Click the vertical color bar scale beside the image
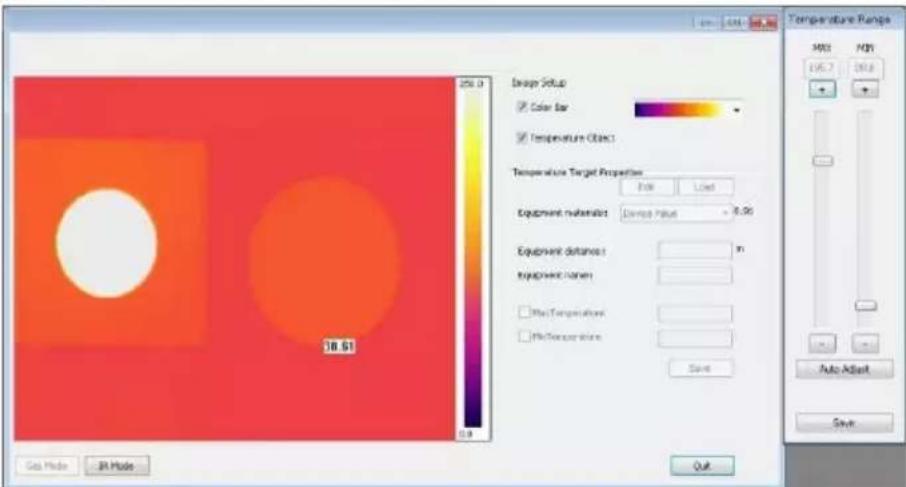 tap(473, 258)
